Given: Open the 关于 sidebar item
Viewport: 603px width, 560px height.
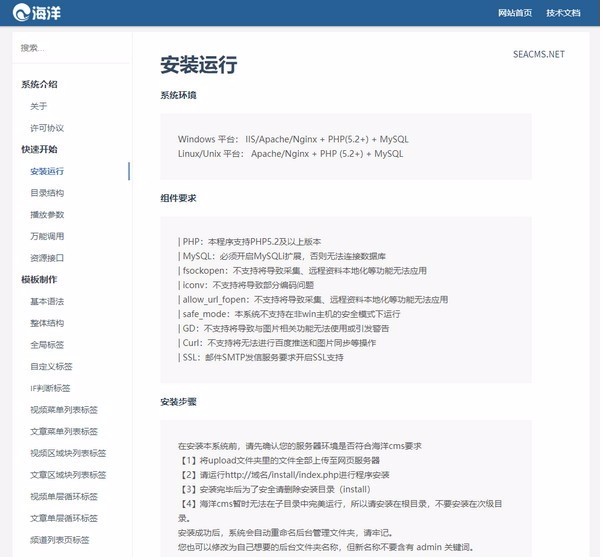Looking at the screenshot, I should [39, 107].
